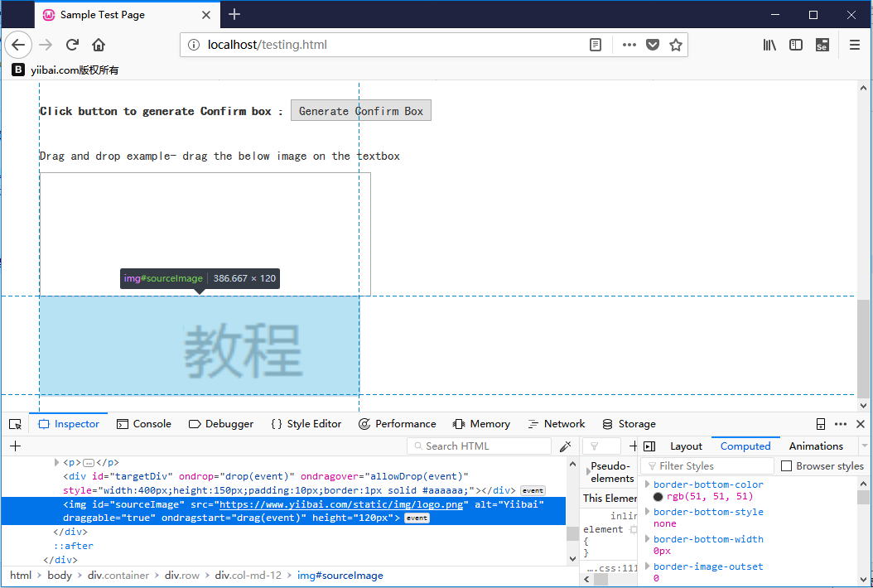Go to the Firefox home page

click(99, 45)
